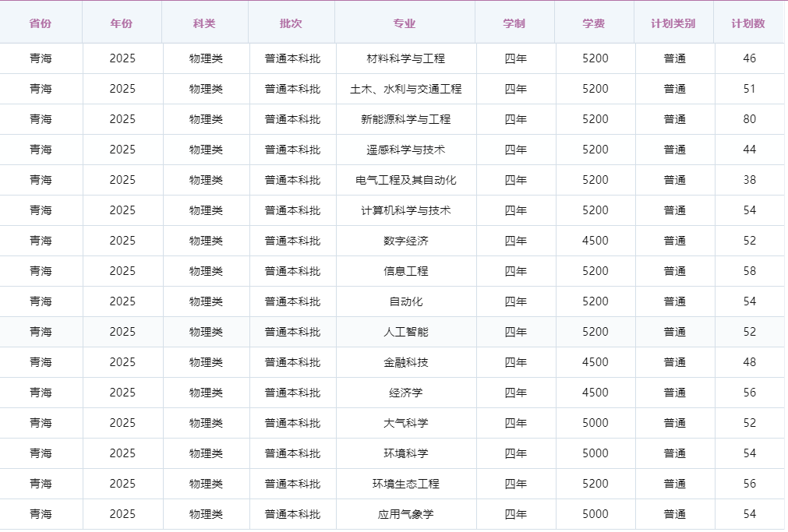Viewport: 788px width, 532px height.
Task: Select the 科类 column header
Action: coord(205,23)
